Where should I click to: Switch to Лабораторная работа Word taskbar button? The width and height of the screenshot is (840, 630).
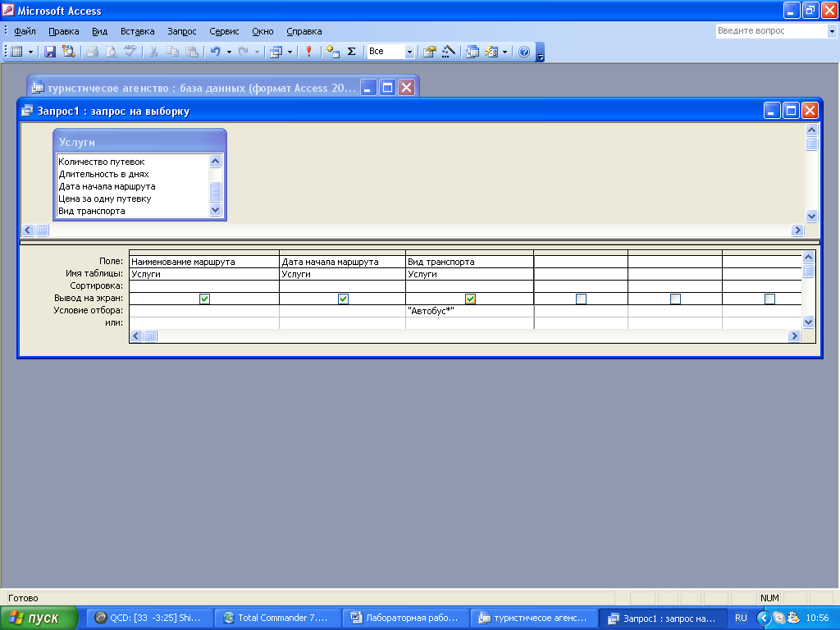pyautogui.click(x=405, y=619)
